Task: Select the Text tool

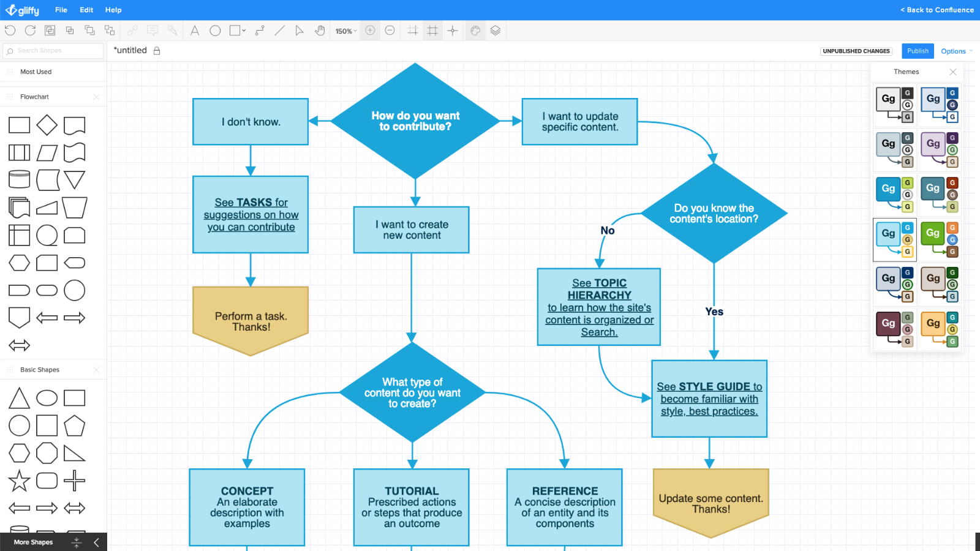Action: pyautogui.click(x=195, y=31)
